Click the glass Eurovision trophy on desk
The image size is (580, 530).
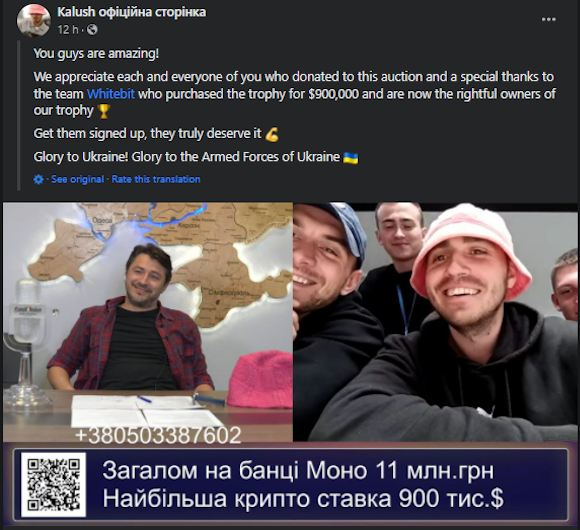point(25,340)
